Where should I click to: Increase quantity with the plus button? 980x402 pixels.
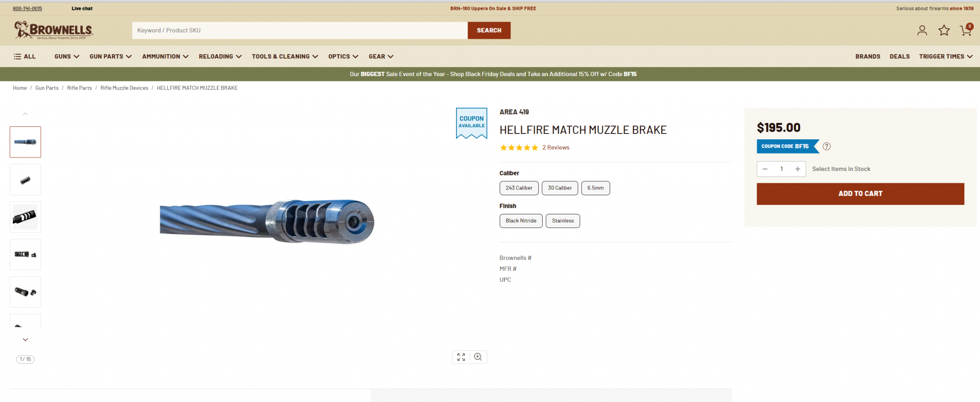pos(798,169)
